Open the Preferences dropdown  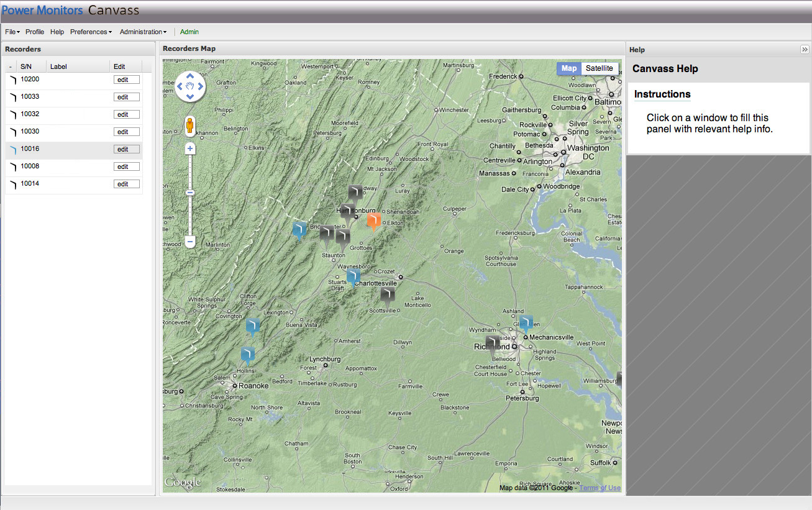pyautogui.click(x=91, y=32)
